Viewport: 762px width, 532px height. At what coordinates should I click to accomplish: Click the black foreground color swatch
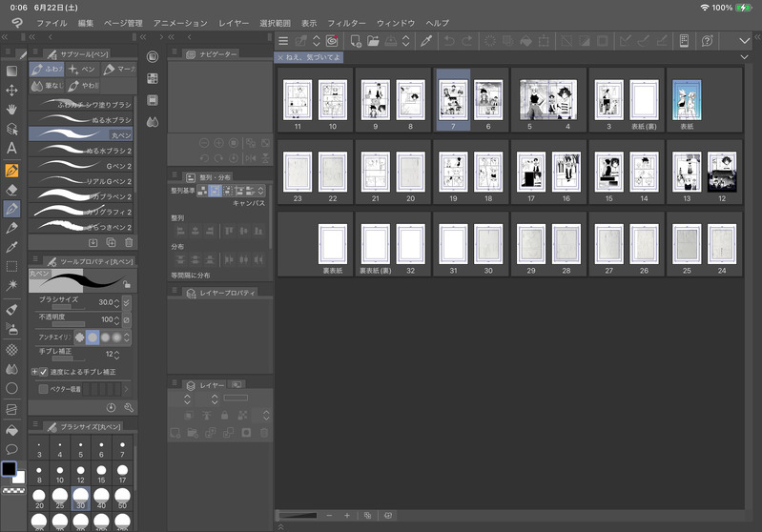(x=9, y=469)
